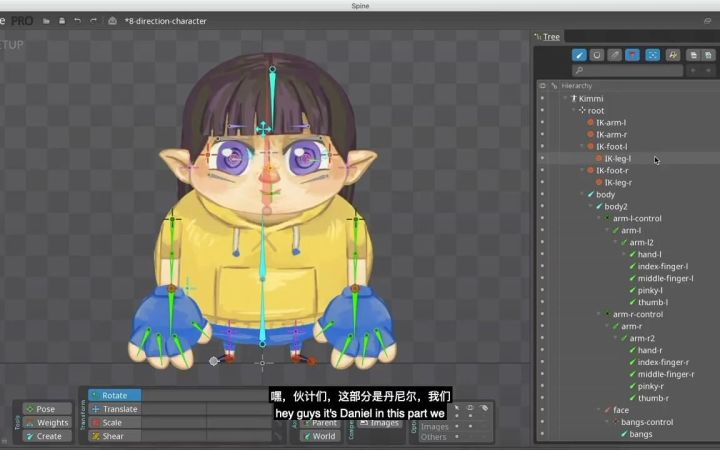The width and height of the screenshot is (720, 450).
Task: Toggle the visibility dot for the body row
Action: point(542,194)
